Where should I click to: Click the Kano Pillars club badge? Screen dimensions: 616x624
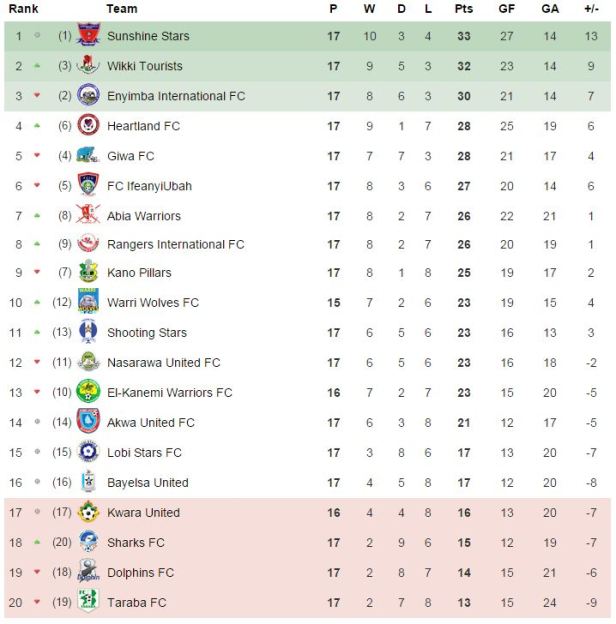pyautogui.click(x=89, y=273)
